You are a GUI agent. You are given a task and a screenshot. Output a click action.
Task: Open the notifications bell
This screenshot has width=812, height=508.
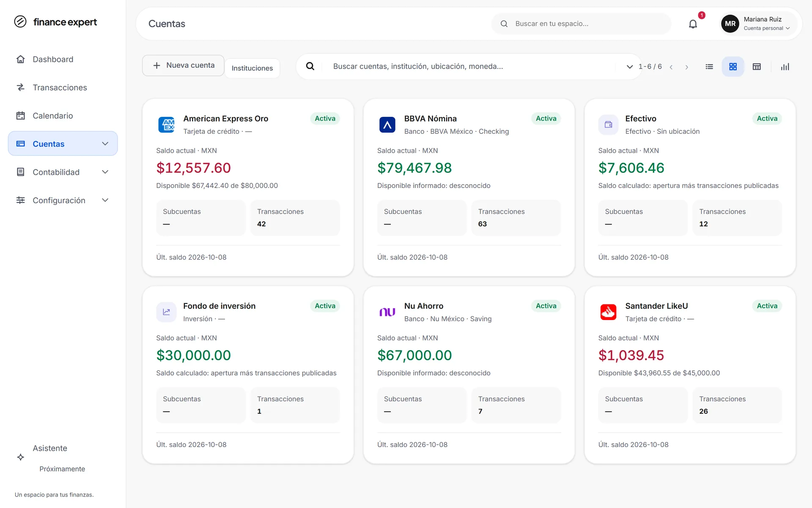pyautogui.click(x=693, y=24)
